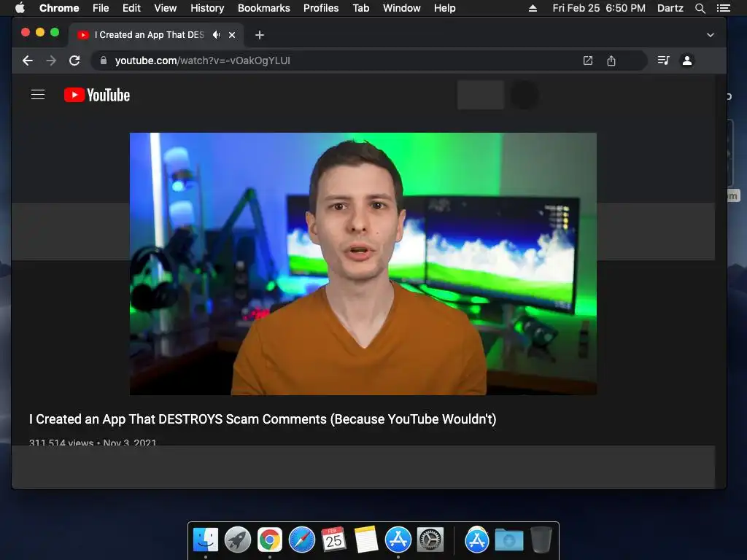Click the browser forward arrow
Image resolution: width=747 pixels, height=560 pixels.
click(51, 61)
